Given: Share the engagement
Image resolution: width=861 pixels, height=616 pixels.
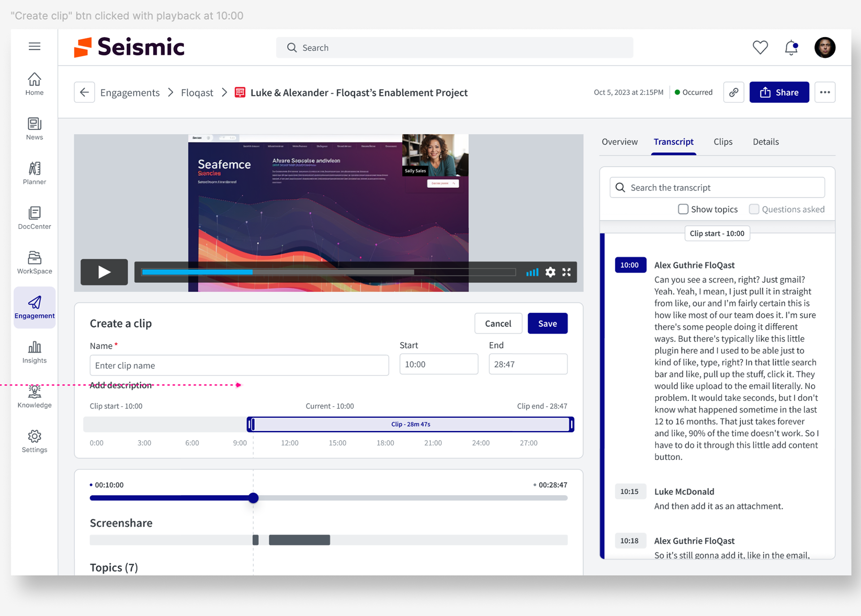Looking at the screenshot, I should 779,92.
